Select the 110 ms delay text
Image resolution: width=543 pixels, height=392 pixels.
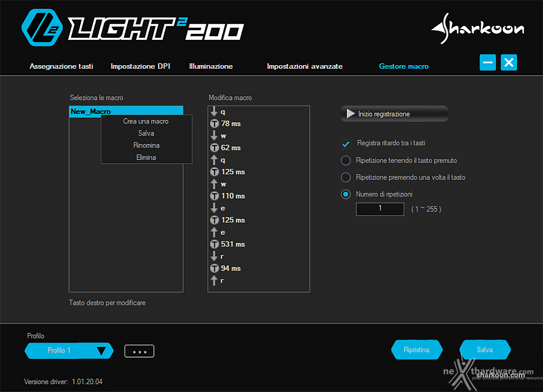click(233, 196)
